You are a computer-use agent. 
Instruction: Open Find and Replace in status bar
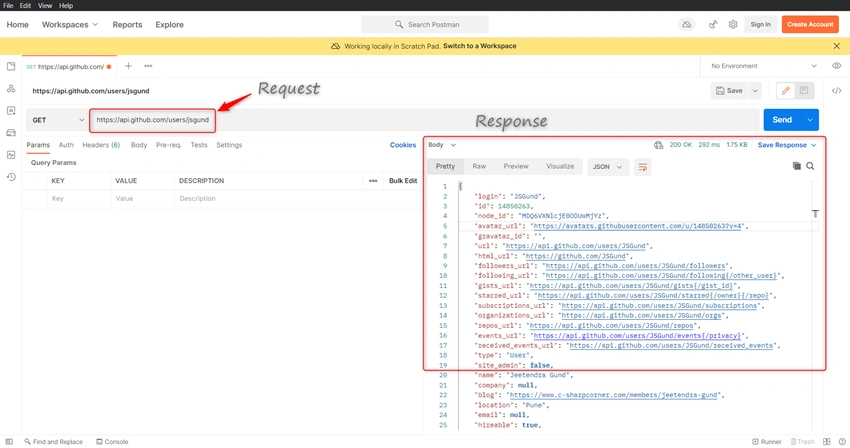click(53, 441)
